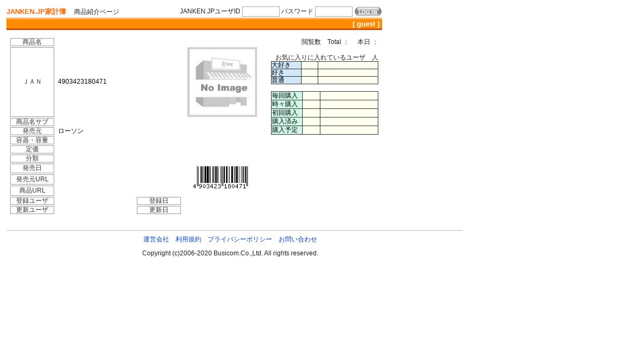Click the 更新ユーザ label cell
The height and width of the screenshot is (338, 644).
tap(32, 210)
